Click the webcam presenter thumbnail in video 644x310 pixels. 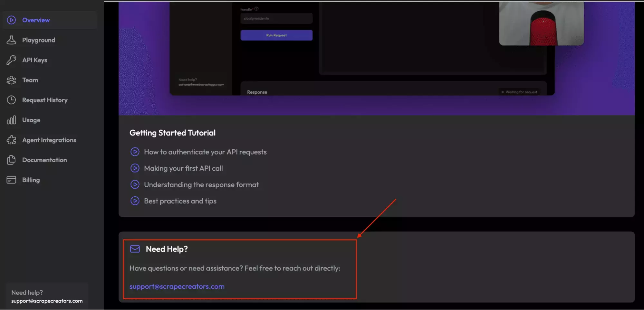tap(541, 23)
